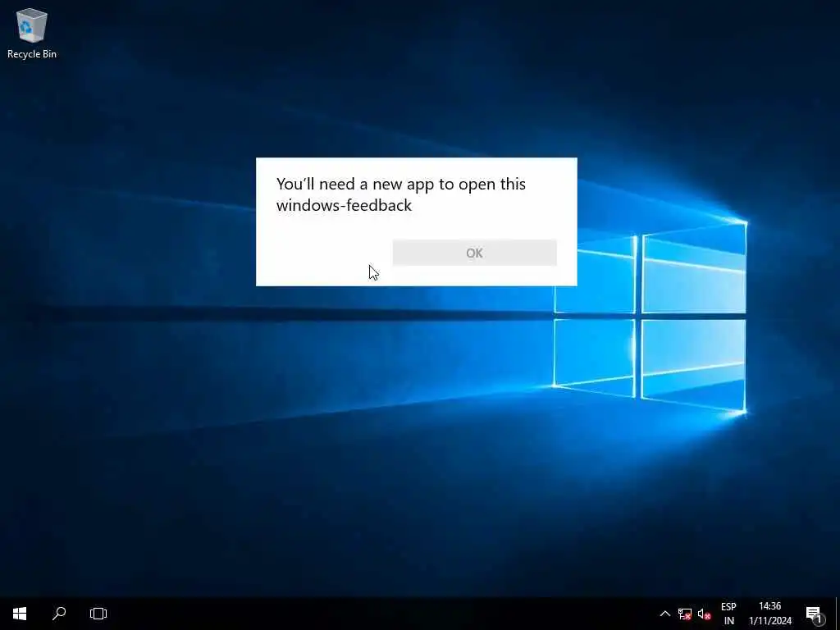Open Task View from the taskbar
840x630 pixels.
tap(98, 614)
